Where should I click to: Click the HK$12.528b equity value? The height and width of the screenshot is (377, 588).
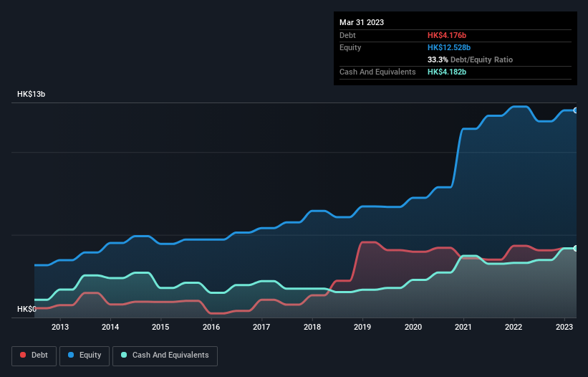[x=449, y=47]
